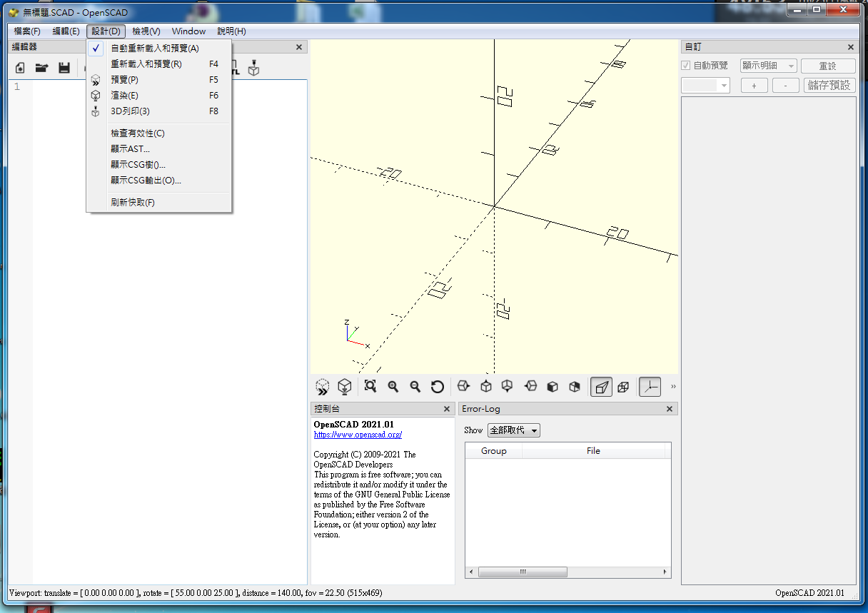Toggle 自動重新載入和預覽(A) in the menu
Image resolution: width=868 pixels, height=613 pixels.
click(158, 49)
